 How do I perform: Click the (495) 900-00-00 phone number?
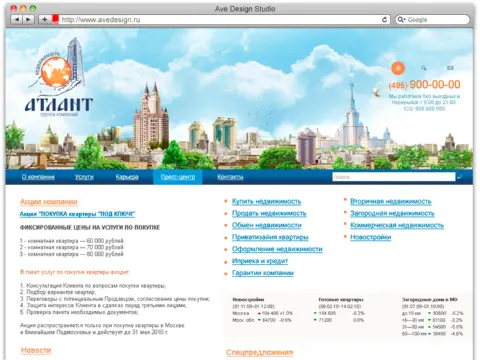[424, 85]
